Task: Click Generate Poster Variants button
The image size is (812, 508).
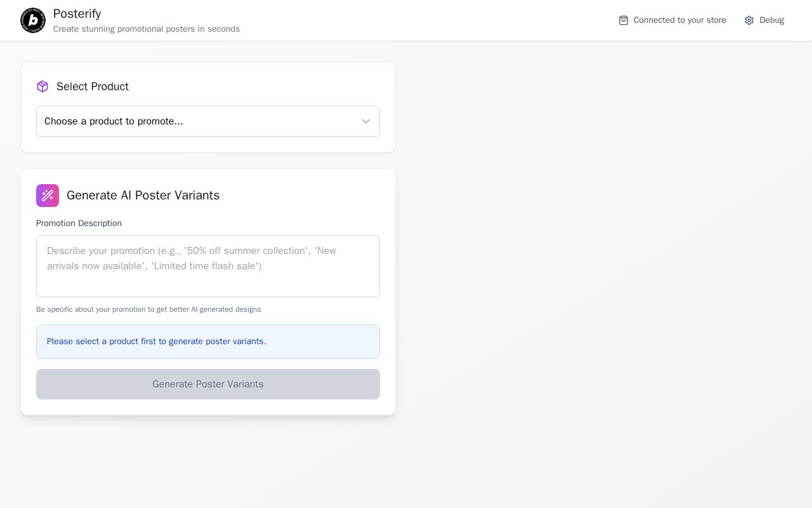Action: [x=208, y=384]
